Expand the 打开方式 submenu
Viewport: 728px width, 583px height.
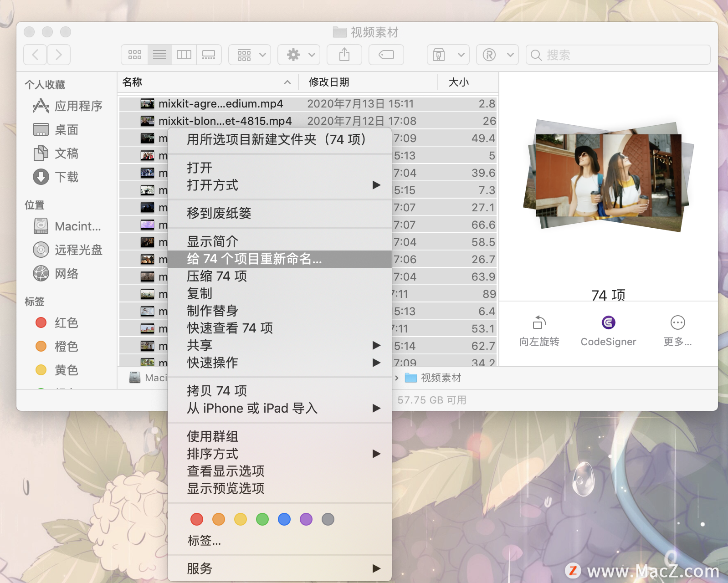pos(280,185)
